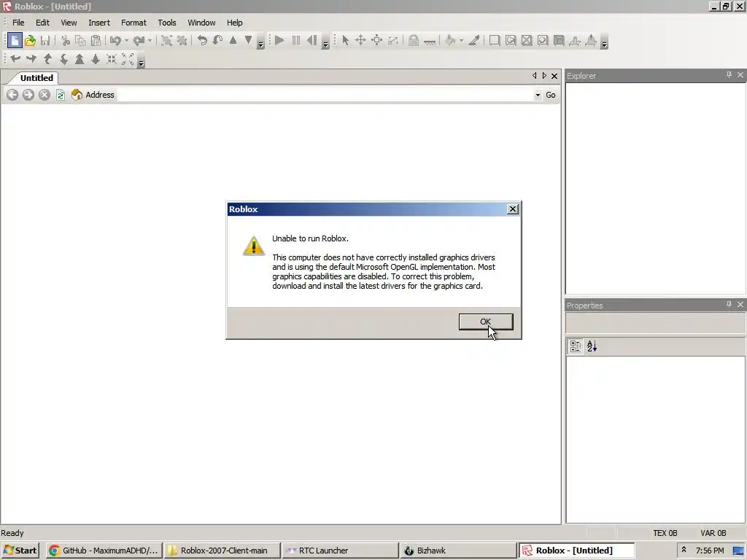Open the Help menu
The width and height of the screenshot is (747, 560).
click(234, 23)
